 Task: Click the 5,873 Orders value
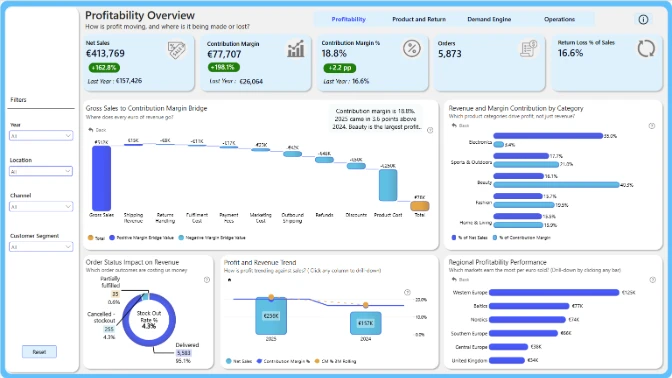tap(450, 54)
